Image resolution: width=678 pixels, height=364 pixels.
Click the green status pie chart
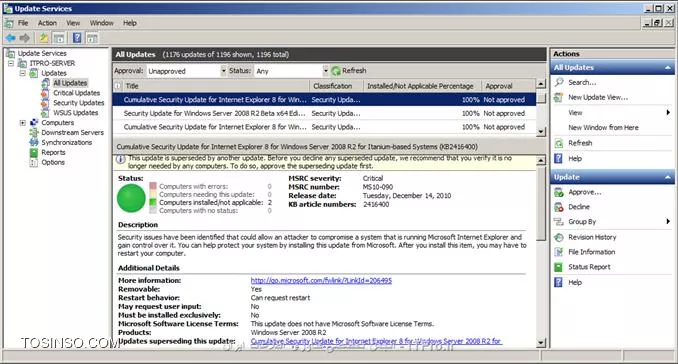pyautogui.click(x=131, y=198)
